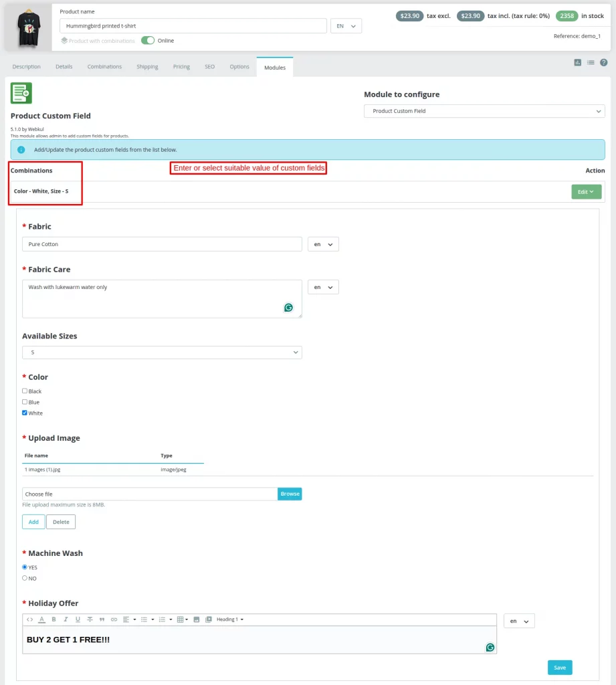Screen dimensions: 616x685
Task: Click the Fabric Care textarea
Action: (162, 299)
